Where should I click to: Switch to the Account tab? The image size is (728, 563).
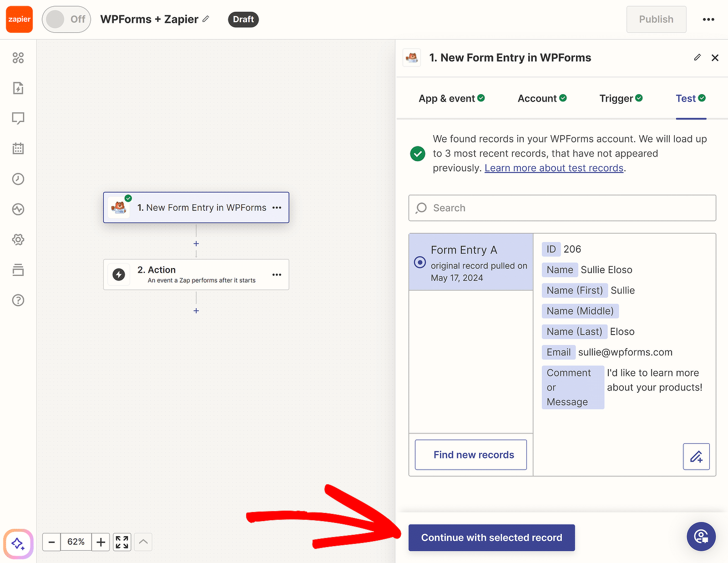[x=542, y=98]
